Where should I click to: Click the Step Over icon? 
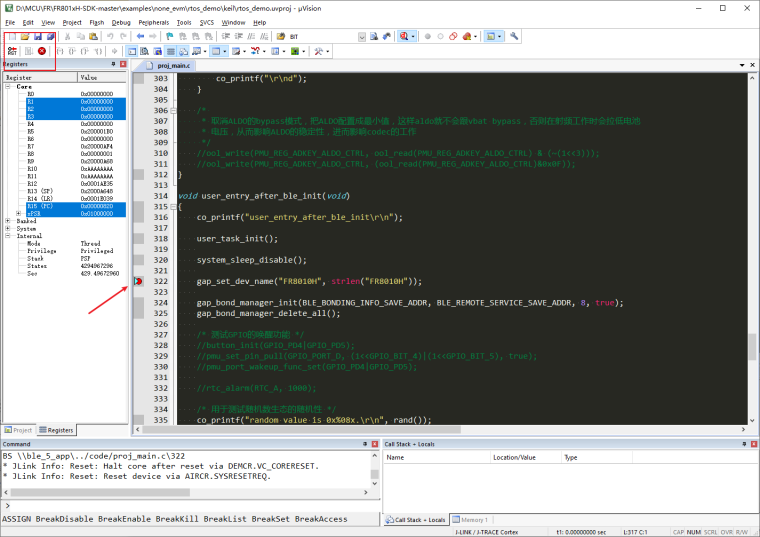[x=73, y=51]
